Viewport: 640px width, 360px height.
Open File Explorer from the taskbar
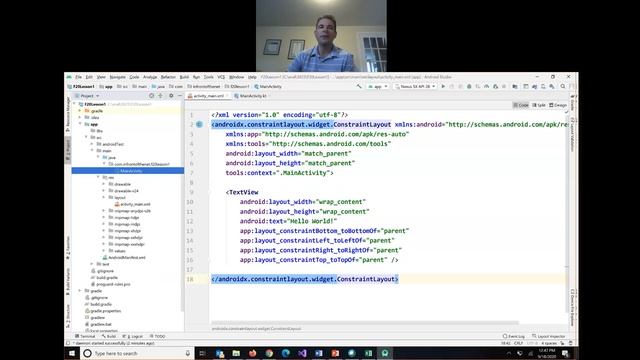(236, 353)
